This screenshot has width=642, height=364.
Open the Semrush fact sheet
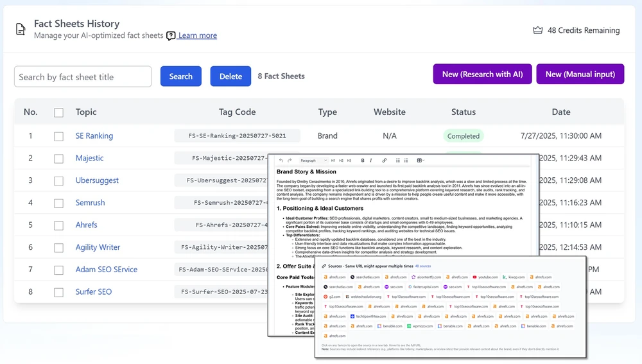[x=90, y=203]
